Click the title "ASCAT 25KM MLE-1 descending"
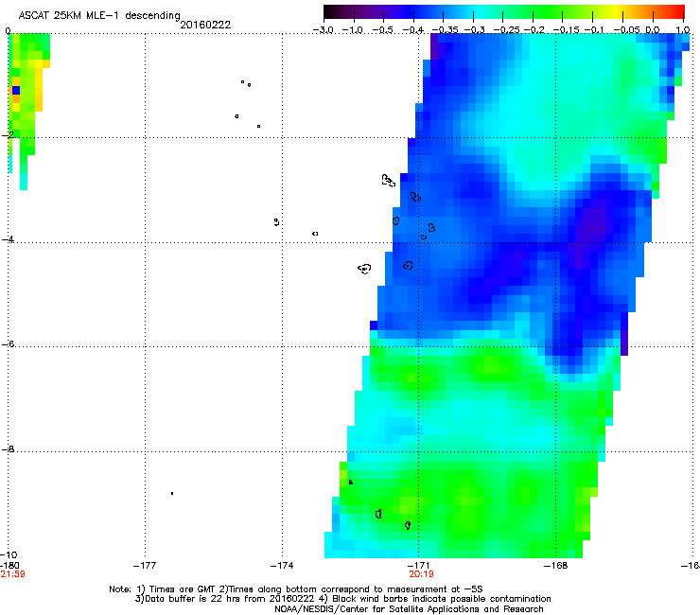 click(x=99, y=16)
